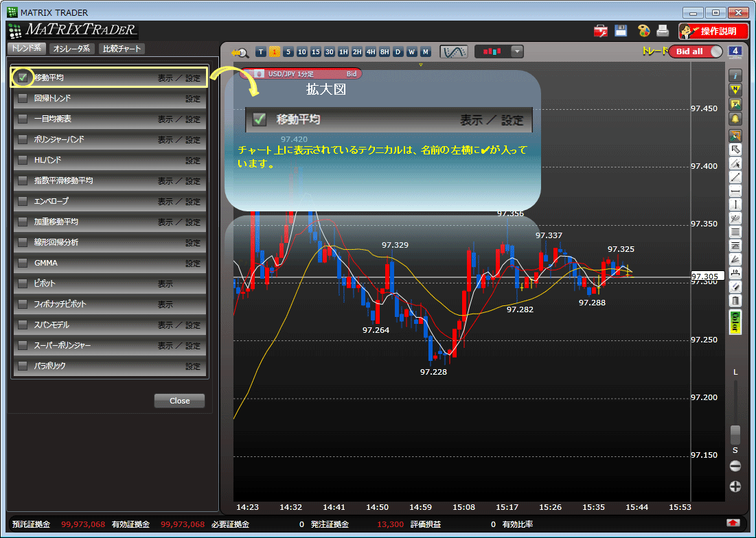Switch to the 比較チャート tab

point(122,49)
